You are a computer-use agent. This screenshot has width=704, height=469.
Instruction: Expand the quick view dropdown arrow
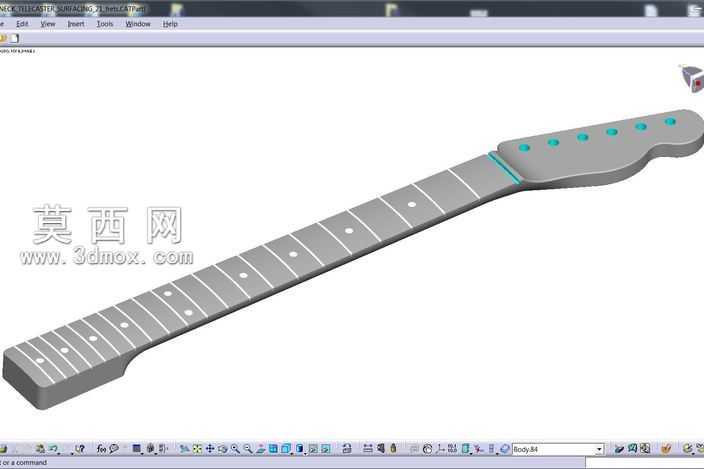click(291, 453)
